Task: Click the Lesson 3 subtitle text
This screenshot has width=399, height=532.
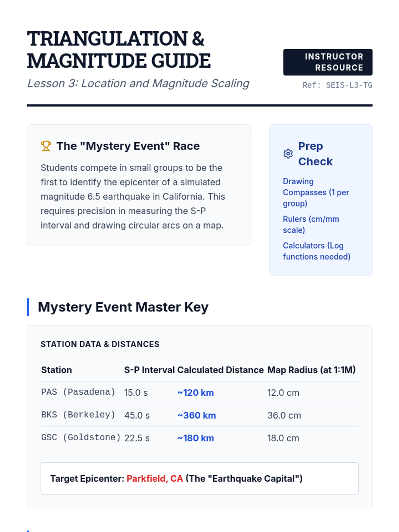Action: (138, 83)
